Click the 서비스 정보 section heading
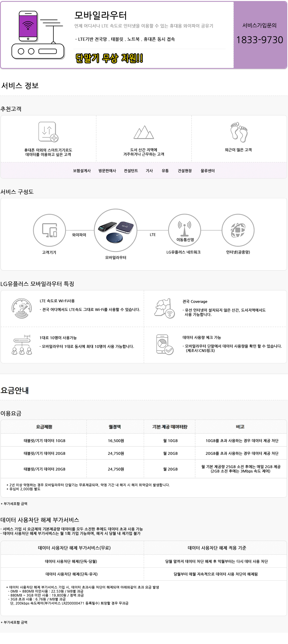Screen dimensions: 288x644 pyautogui.click(x=20, y=86)
